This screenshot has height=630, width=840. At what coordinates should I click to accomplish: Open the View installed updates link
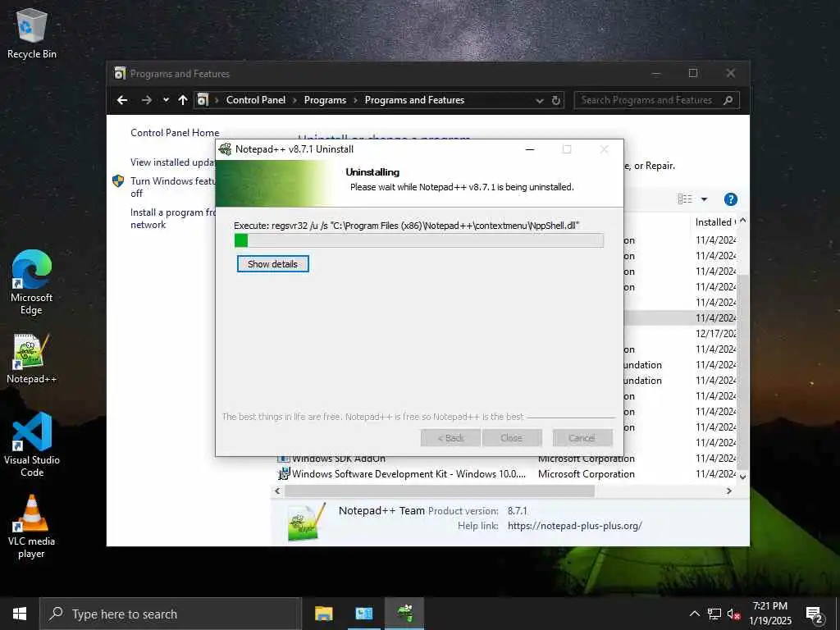[x=172, y=162]
